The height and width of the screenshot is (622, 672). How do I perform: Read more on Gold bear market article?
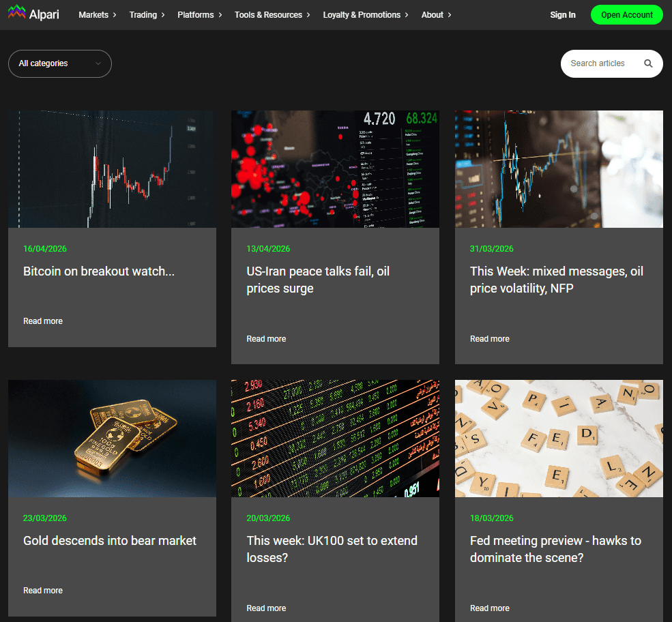pyautogui.click(x=43, y=591)
